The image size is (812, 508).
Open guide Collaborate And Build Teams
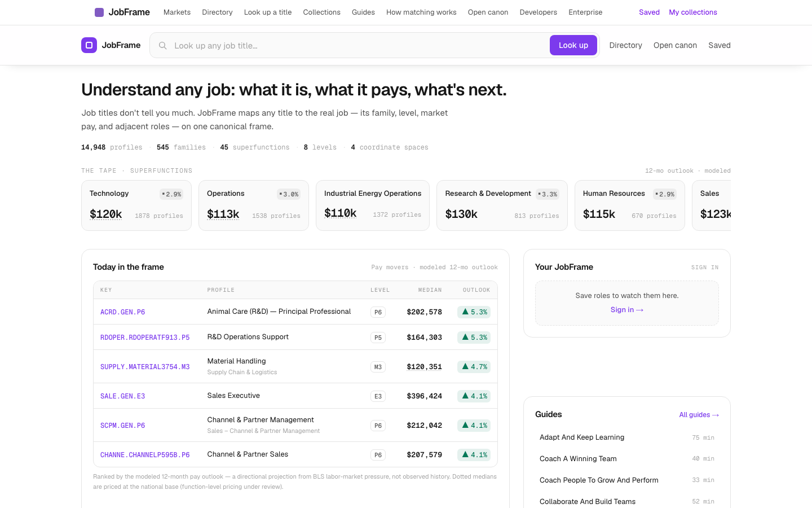[x=627, y=502]
